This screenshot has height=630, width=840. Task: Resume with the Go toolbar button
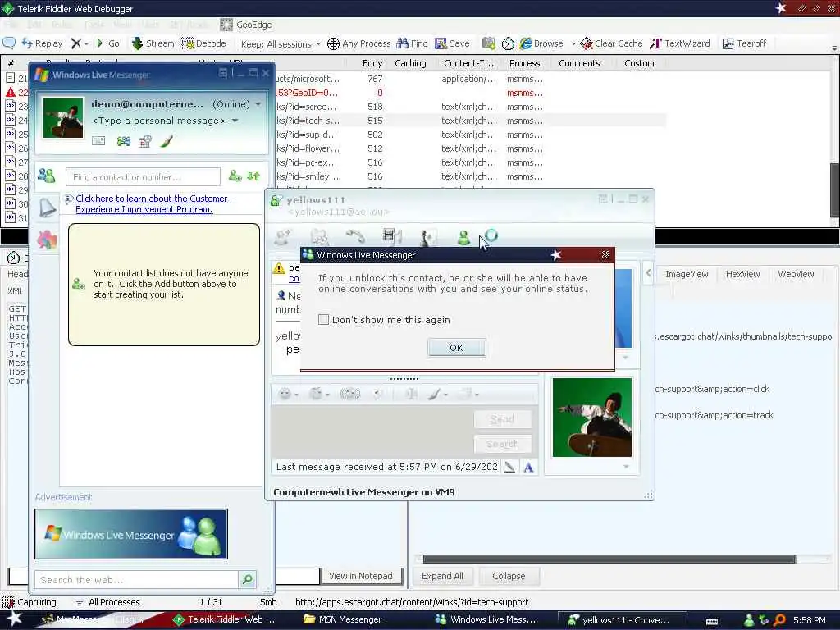pyautogui.click(x=107, y=43)
